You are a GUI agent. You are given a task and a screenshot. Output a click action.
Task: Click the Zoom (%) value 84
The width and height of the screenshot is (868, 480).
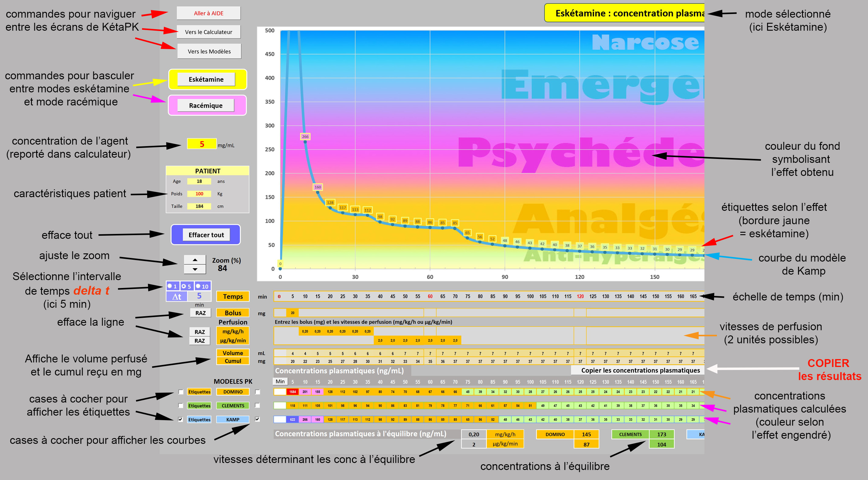tap(222, 268)
